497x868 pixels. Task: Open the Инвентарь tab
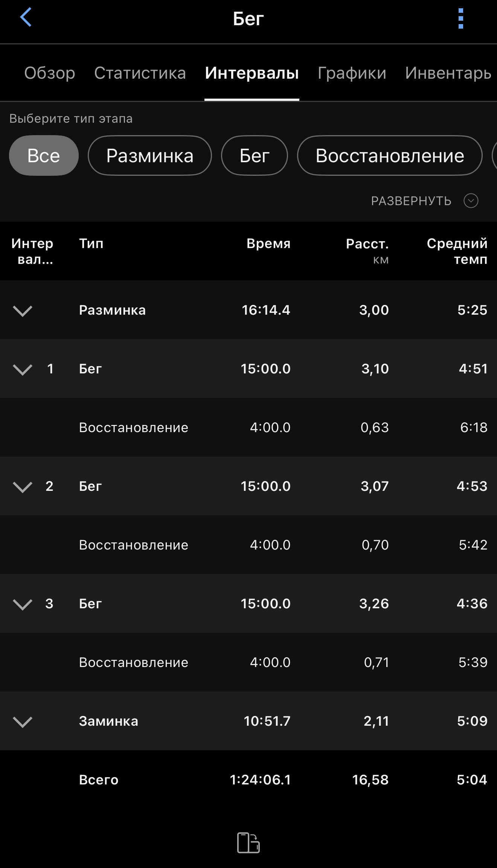point(448,73)
